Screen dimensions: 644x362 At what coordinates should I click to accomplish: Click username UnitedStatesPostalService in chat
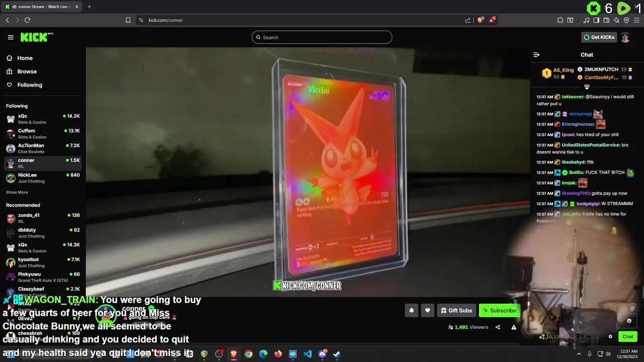click(x=590, y=145)
